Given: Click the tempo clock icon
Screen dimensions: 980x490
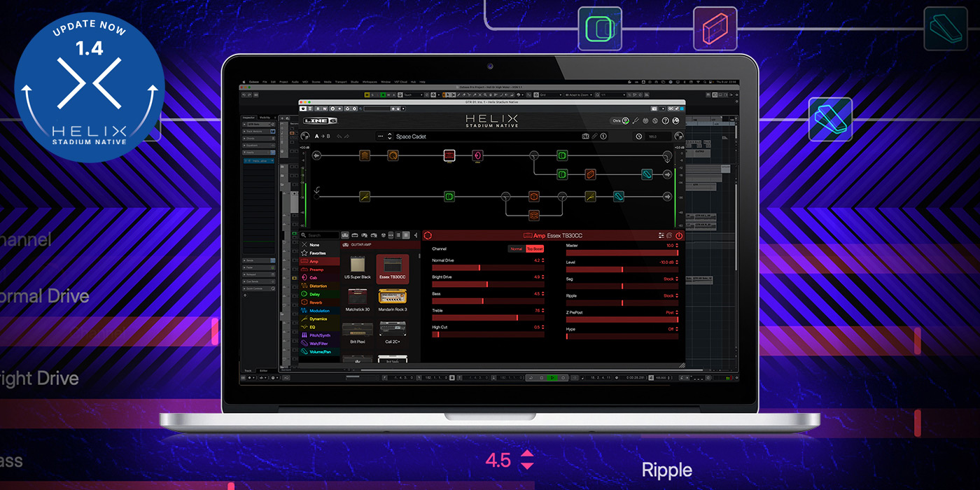Looking at the screenshot, I should (639, 136).
